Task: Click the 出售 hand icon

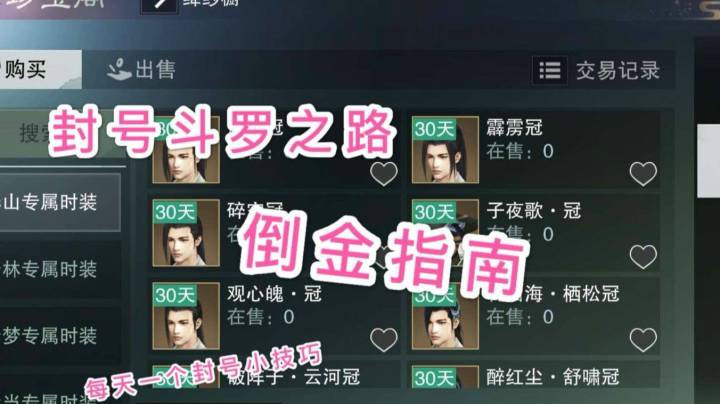Action: (118, 69)
